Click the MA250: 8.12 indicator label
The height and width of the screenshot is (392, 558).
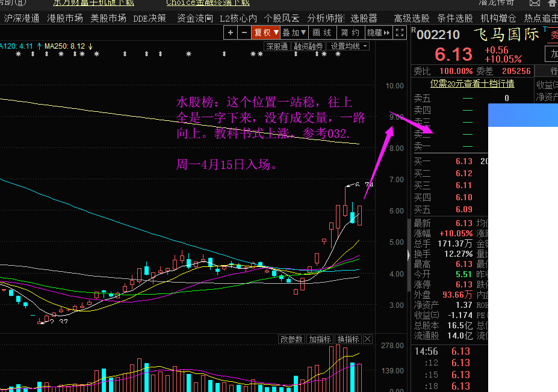click(65, 46)
